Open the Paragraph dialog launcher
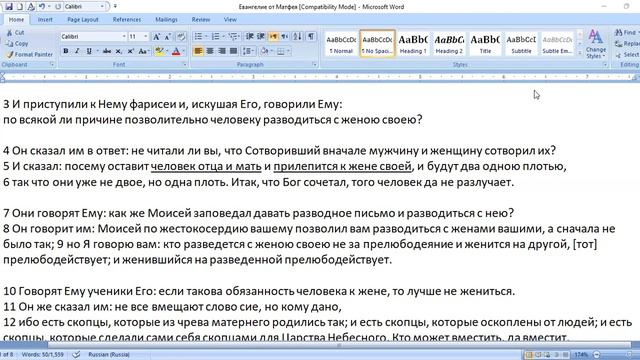This screenshot has width=640, height=360. 314,64
